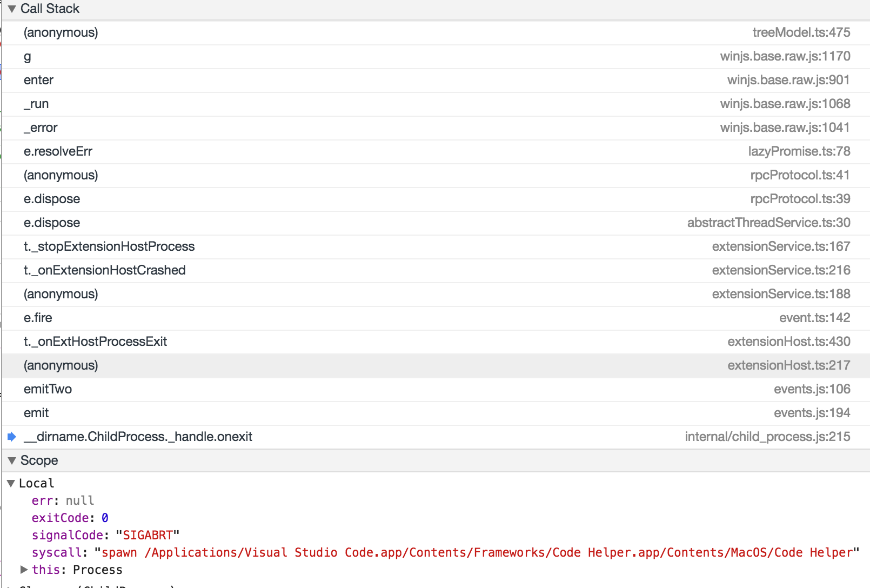870x588 pixels.
Task: Click the exitCode value of 0
Action: coord(105,518)
